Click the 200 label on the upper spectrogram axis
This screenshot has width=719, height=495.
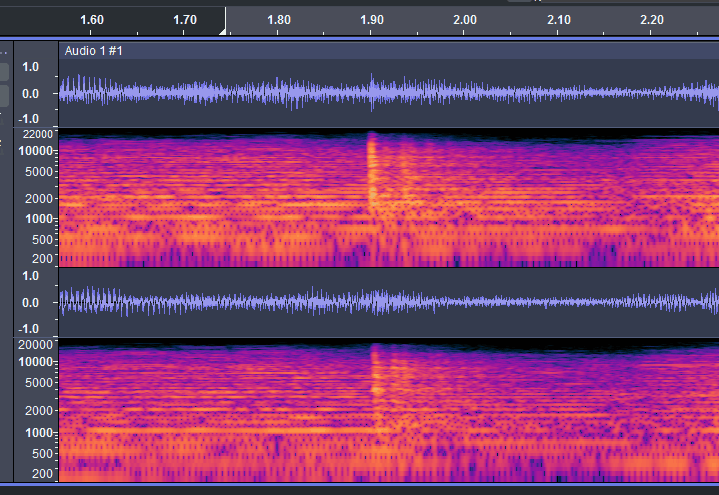pos(42,259)
